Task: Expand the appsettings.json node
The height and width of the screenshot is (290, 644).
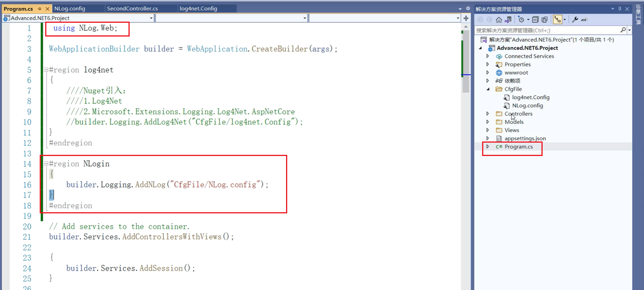Action: [488, 138]
